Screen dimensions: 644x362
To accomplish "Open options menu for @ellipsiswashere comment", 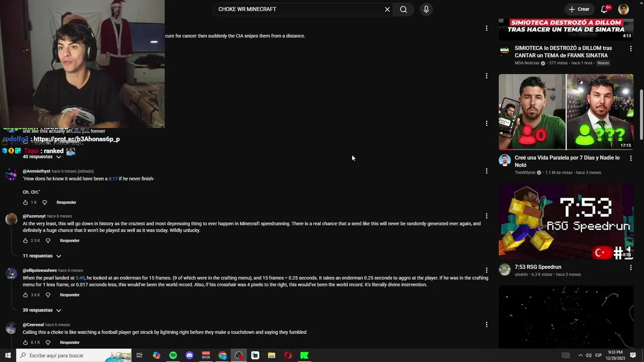I will point(487,270).
